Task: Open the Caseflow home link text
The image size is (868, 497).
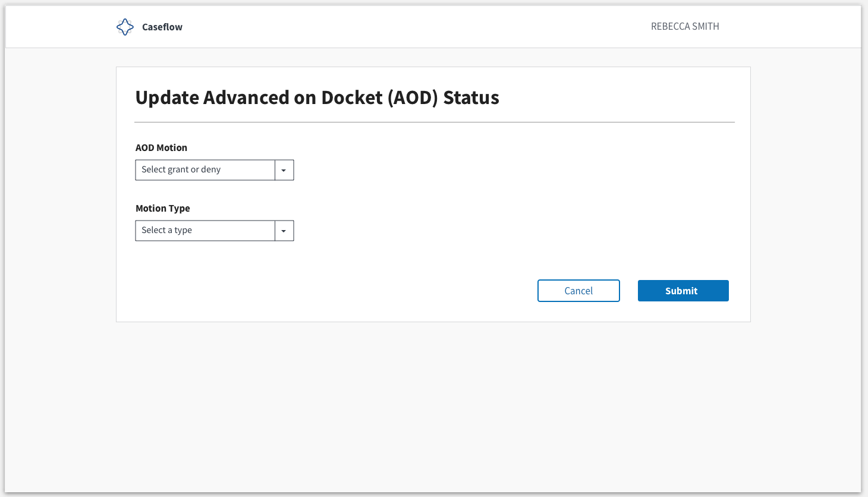Action: (162, 27)
